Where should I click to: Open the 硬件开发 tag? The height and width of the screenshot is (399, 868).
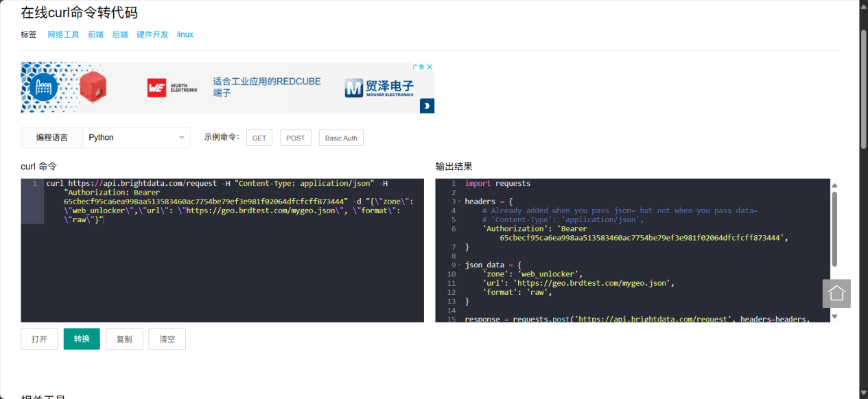(x=152, y=34)
